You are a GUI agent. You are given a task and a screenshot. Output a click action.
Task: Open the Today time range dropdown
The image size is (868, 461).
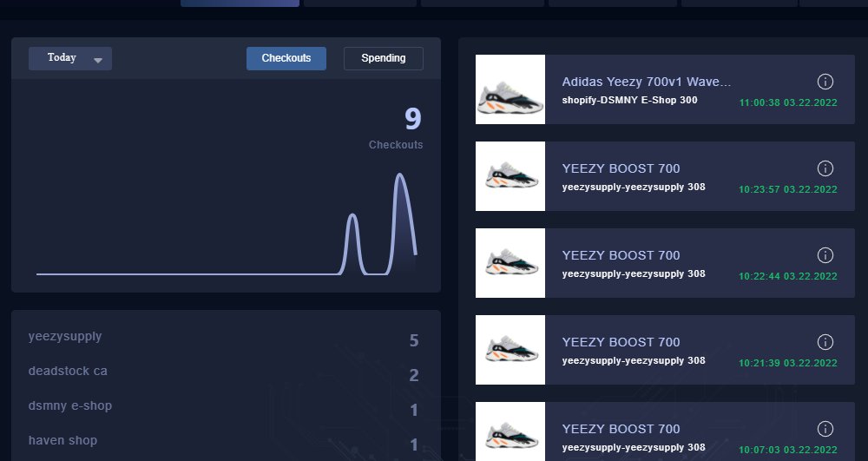pyautogui.click(x=70, y=59)
